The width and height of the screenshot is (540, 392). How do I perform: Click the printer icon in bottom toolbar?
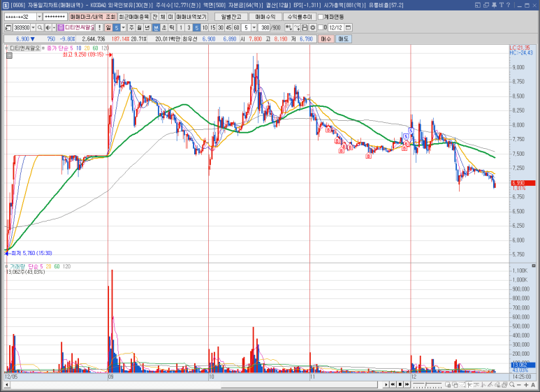click(504, 384)
